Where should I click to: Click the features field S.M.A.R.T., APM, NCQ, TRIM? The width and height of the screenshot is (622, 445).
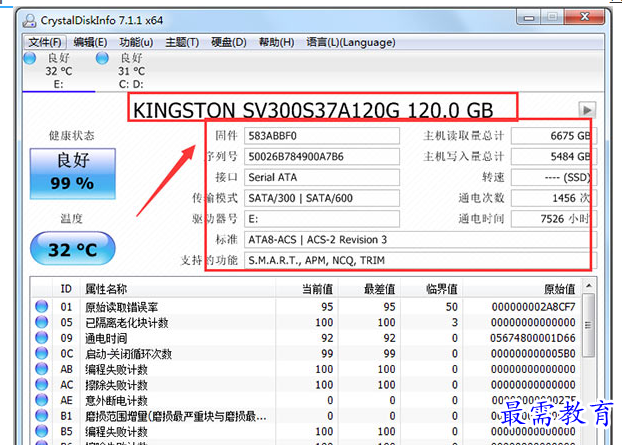click(x=420, y=260)
